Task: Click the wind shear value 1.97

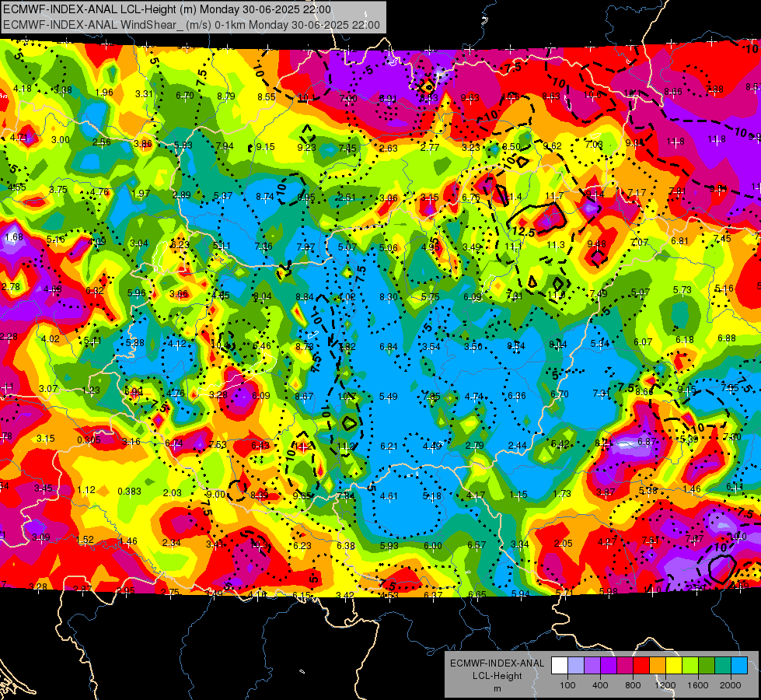Action: coord(141,194)
